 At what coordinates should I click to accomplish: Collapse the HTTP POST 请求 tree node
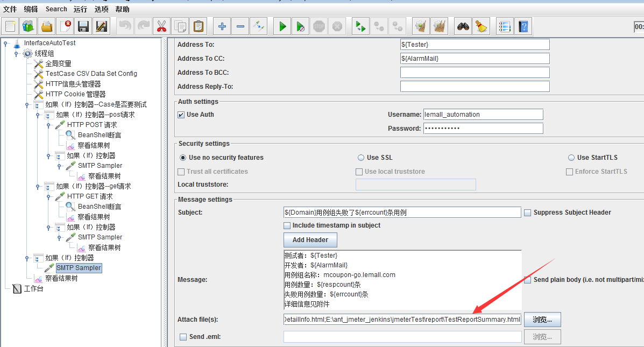click(49, 125)
